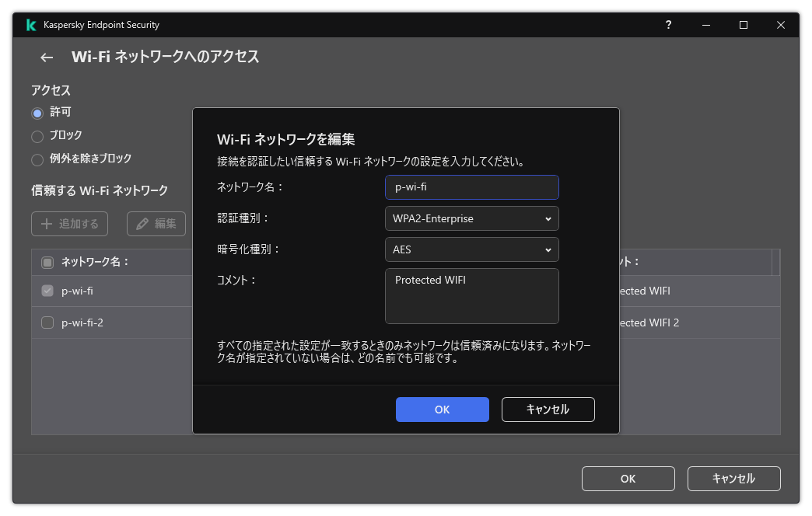Image resolution: width=812 pixels, height=516 pixels.
Task: Choose 例外を除きブロック access mode
Action: [x=37, y=159]
